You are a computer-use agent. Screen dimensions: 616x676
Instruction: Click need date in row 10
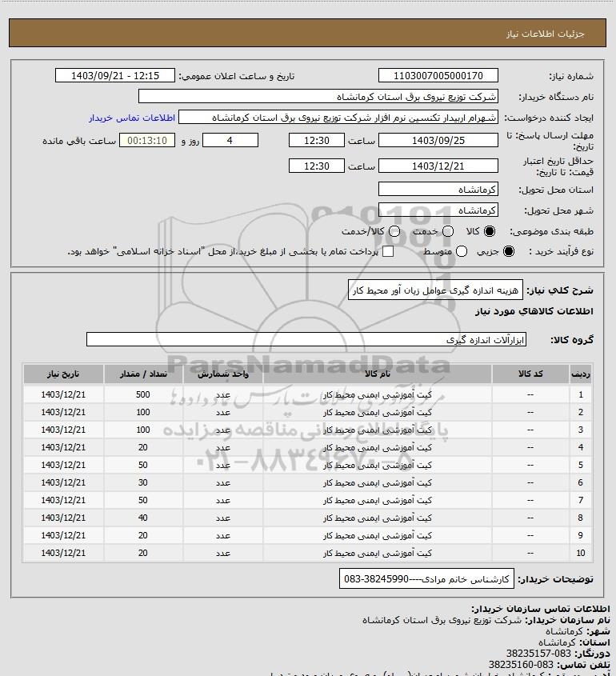(x=63, y=553)
